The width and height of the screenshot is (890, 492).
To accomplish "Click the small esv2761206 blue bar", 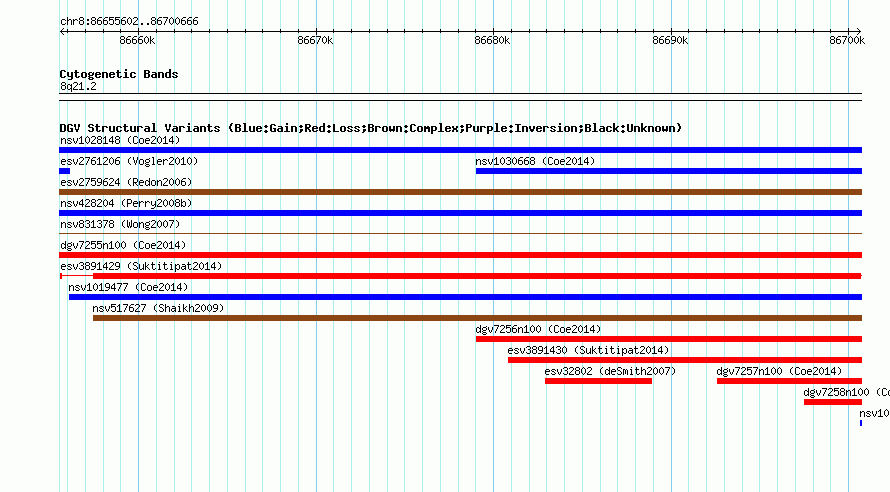I will pos(65,171).
